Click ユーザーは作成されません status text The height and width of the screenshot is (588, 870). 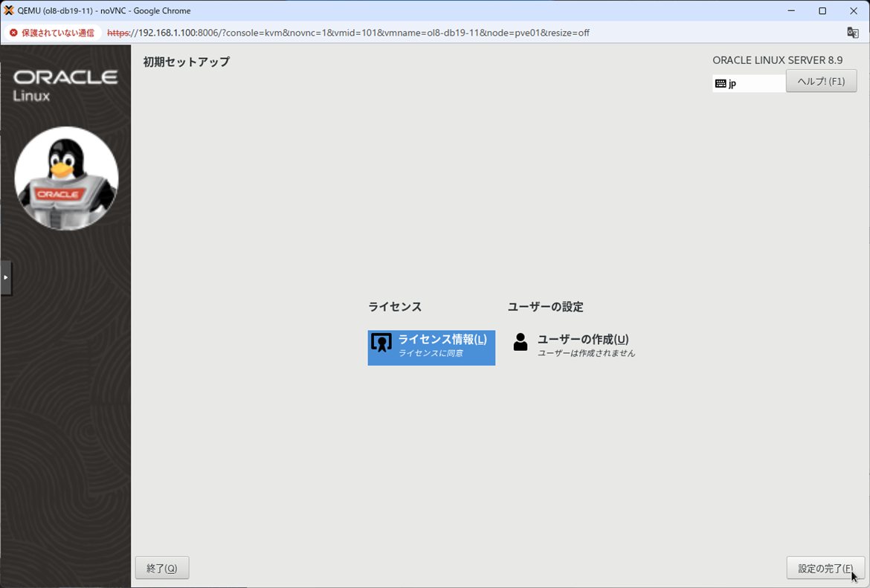coord(587,353)
